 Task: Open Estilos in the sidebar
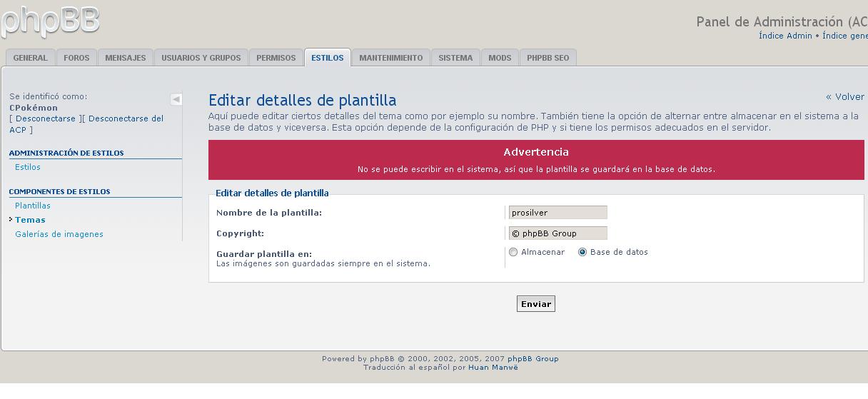point(28,167)
